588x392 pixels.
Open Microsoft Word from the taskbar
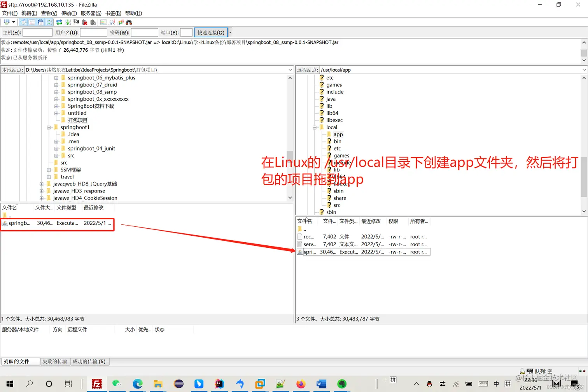pyautogui.click(x=321, y=384)
